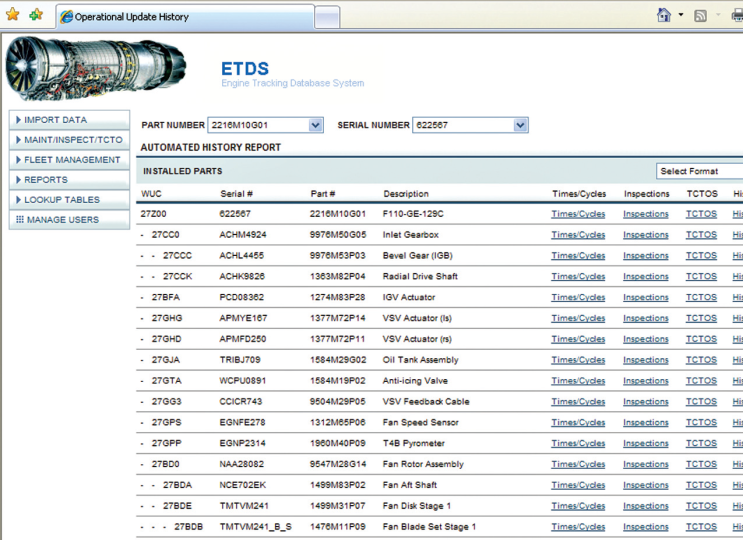This screenshot has width=743, height=540.
Task: Select serial number cell PCD08362
Action: tap(242, 297)
